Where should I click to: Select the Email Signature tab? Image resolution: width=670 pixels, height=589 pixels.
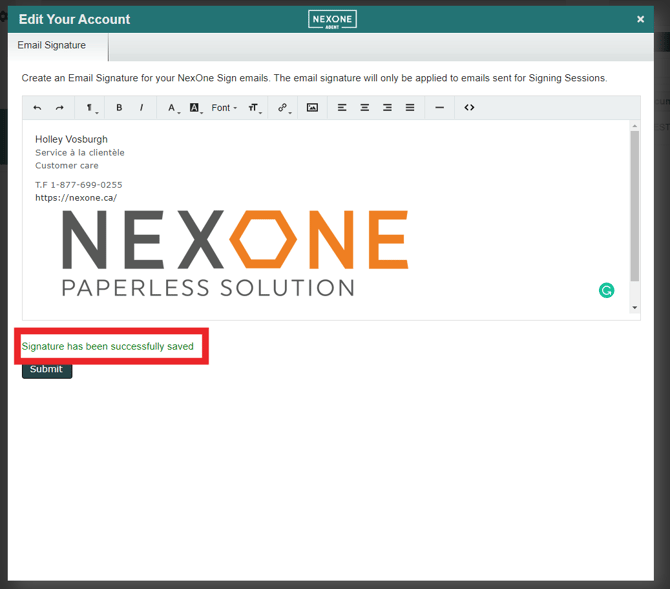52,46
